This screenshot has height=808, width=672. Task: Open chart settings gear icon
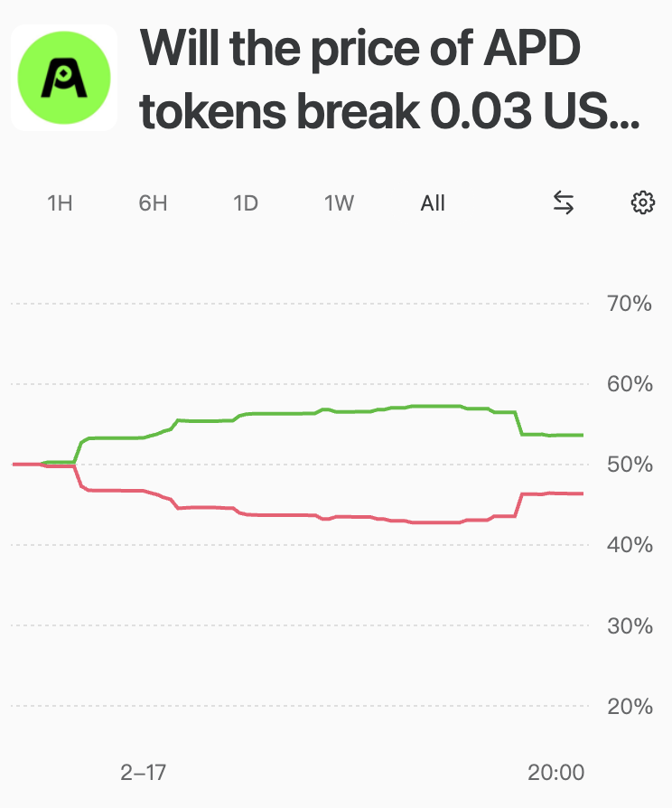[x=642, y=203]
